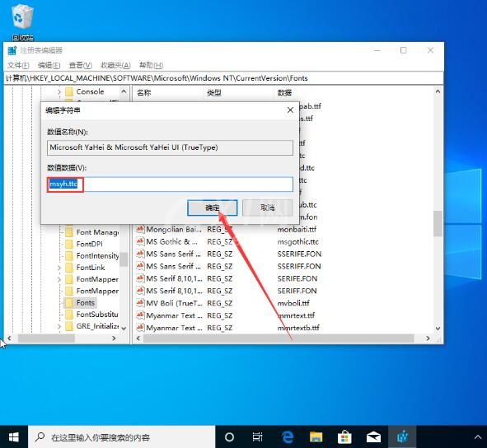This screenshot has height=448, width=487.
Task: Expand the first FontMapper tree node
Action: (59, 279)
